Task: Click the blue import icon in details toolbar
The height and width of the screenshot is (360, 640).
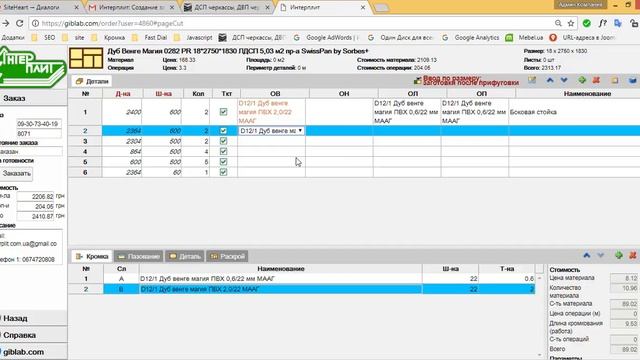Action: click(633, 80)
